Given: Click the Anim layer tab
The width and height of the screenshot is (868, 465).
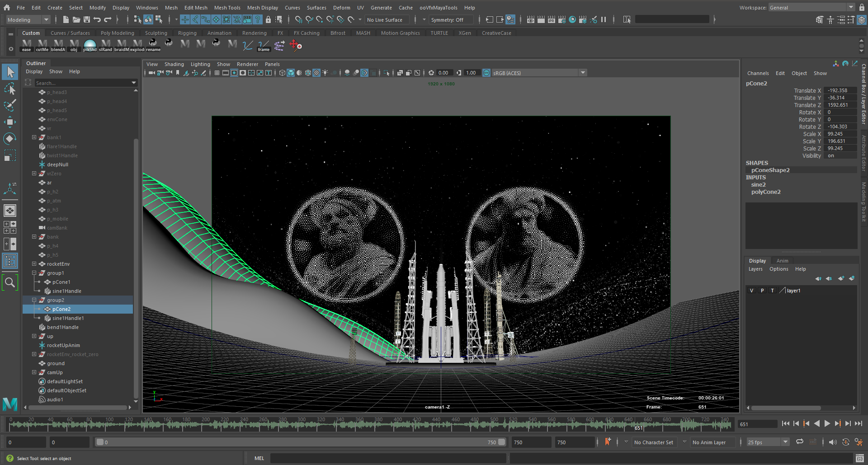Looking at the screenshot, I should [x=782, y=261].
